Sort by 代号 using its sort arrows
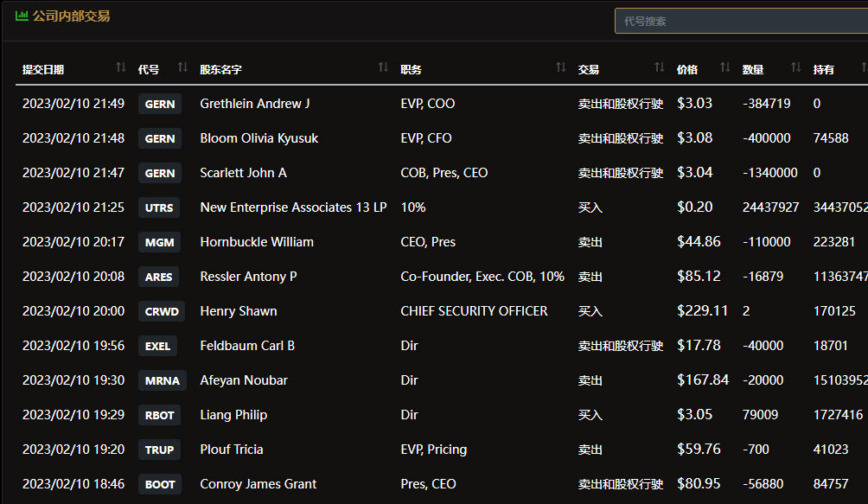 [x=182, y=67]
